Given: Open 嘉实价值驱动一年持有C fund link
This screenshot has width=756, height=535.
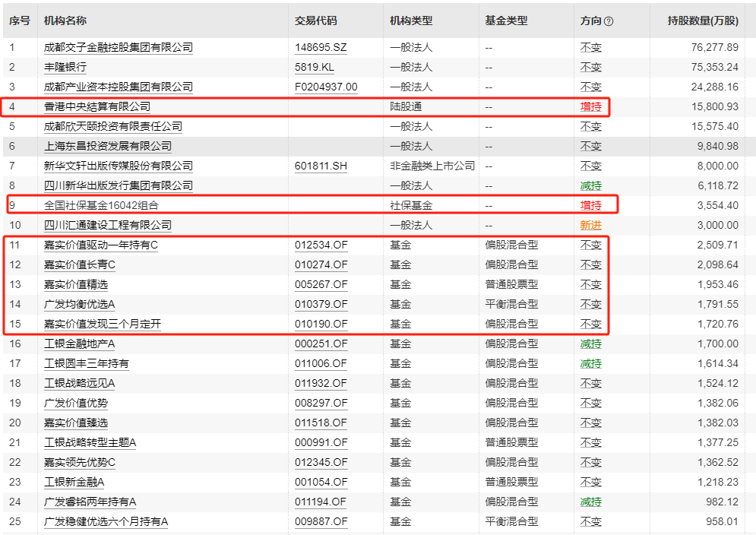Looking at the screenshot, I should click(x=101, y=245).
